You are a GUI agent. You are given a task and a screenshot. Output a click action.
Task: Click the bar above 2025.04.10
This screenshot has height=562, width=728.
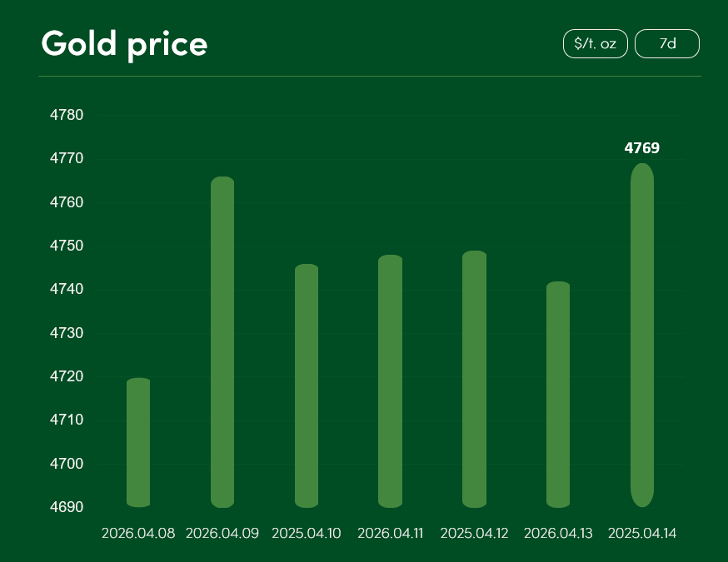(307, 385)
